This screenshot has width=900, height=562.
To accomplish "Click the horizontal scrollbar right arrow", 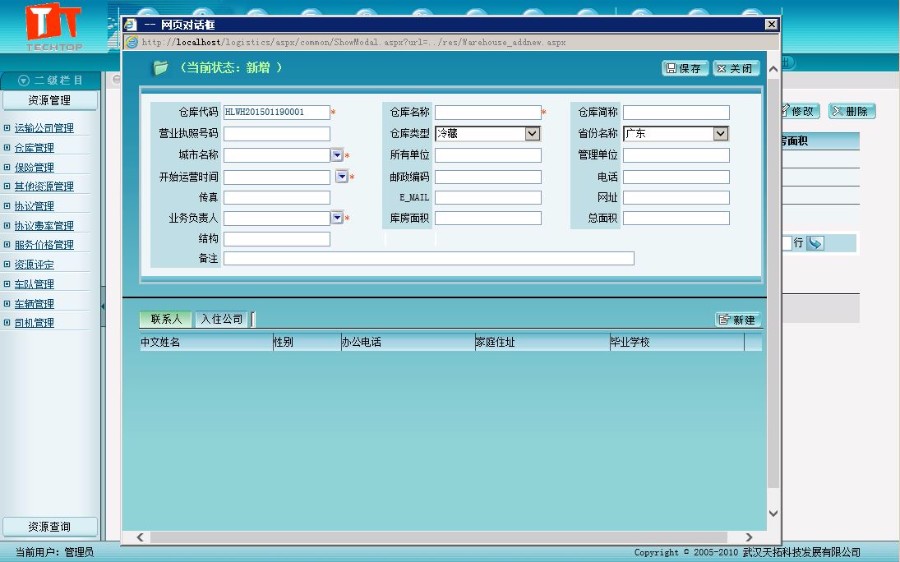I will (x=749, y=537).
